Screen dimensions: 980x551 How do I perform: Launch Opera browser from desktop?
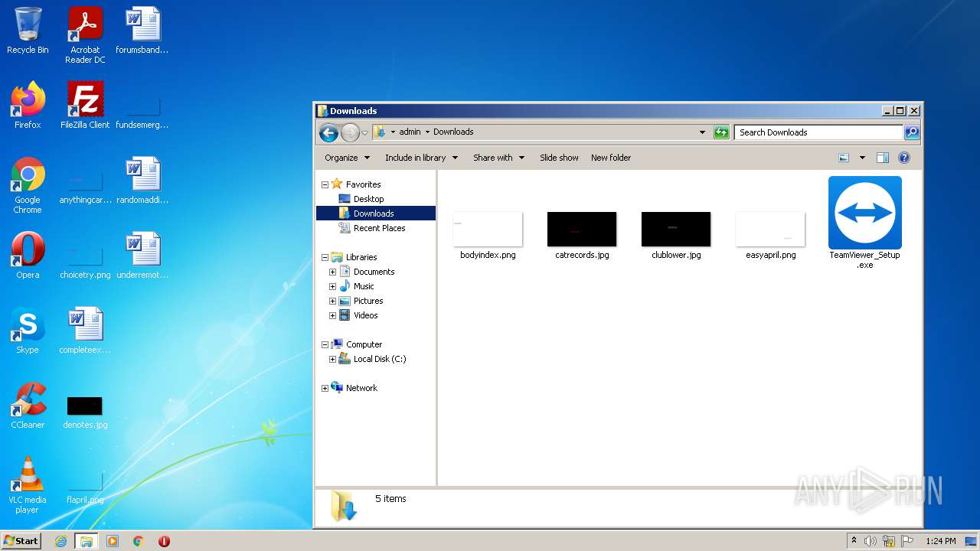28,256
